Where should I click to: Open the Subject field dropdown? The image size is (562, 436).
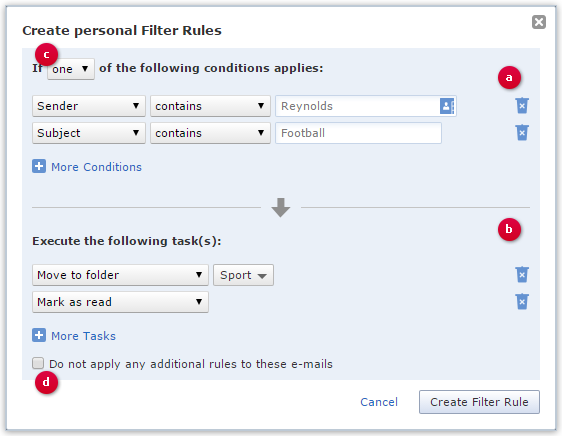[x=89, y=133]
